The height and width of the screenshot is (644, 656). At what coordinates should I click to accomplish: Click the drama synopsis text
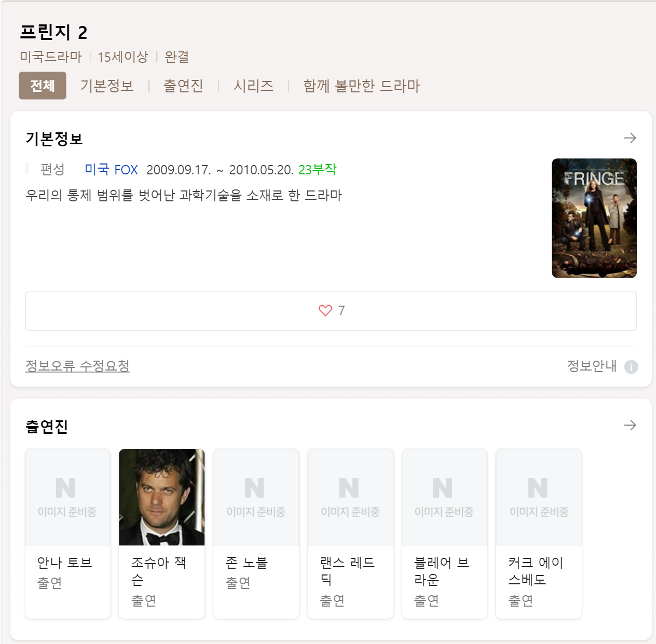click(x=184, y=195)
